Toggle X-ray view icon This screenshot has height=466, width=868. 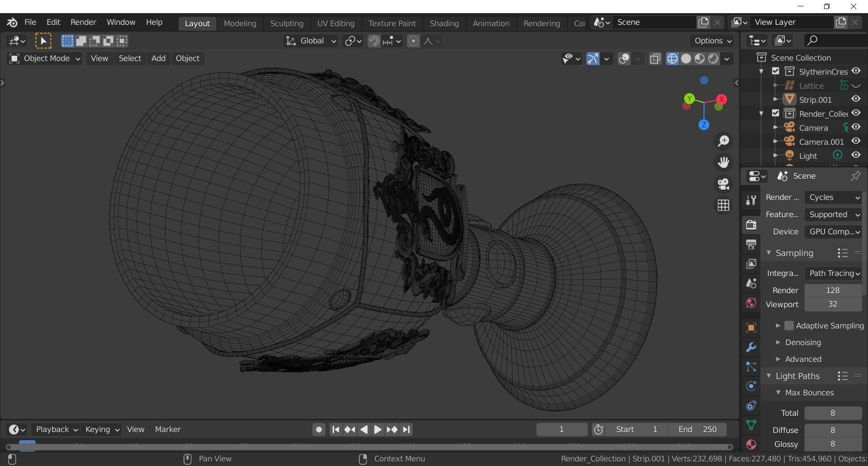(655, 59)
